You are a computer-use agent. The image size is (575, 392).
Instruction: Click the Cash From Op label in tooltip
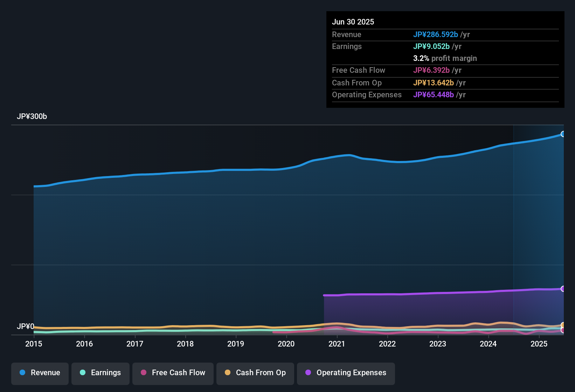[x=357, y=83]
